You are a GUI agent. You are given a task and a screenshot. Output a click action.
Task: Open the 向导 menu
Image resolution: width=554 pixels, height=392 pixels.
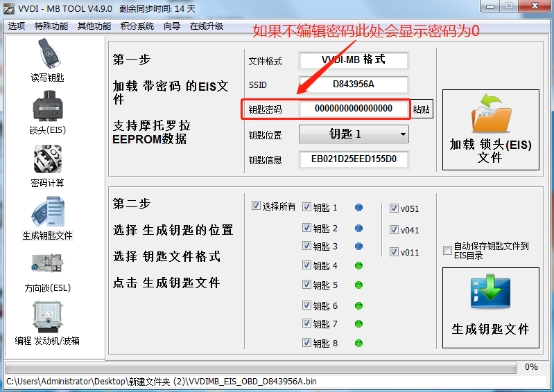point(172,26)
